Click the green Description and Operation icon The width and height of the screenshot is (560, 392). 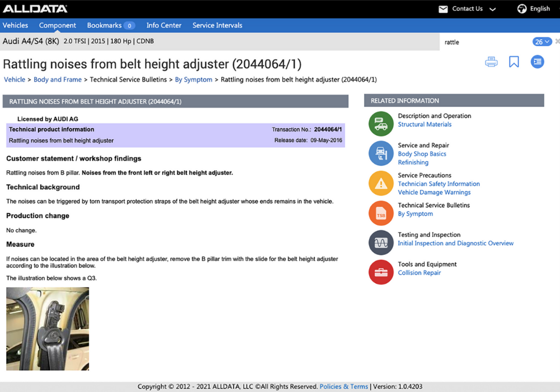tap(381, 124)
